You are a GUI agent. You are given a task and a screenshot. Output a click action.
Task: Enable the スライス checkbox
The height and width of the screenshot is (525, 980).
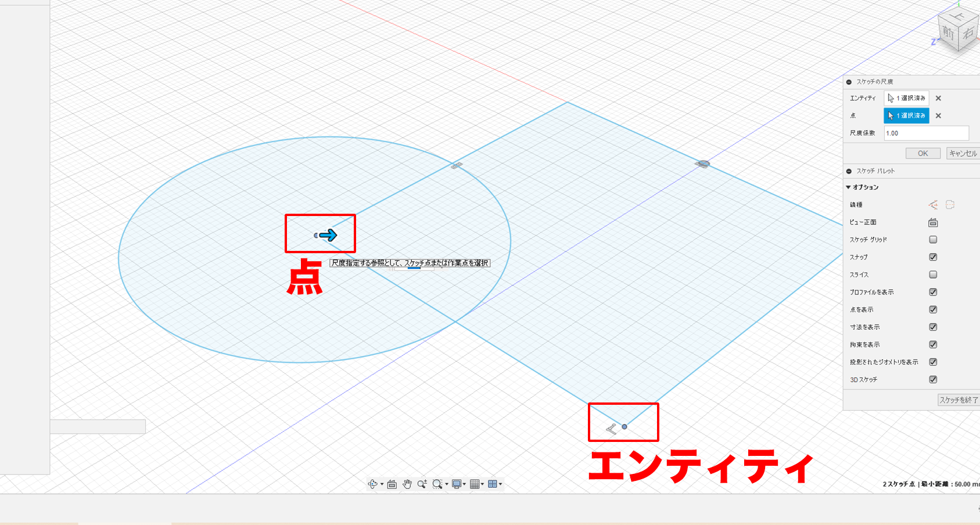[933, 275]
